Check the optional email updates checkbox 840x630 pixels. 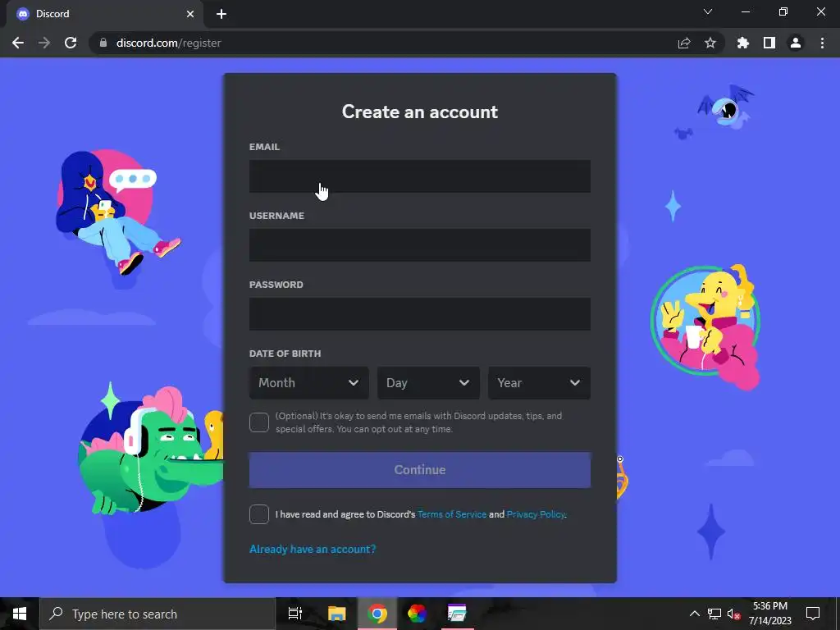[x=258, y=422]
